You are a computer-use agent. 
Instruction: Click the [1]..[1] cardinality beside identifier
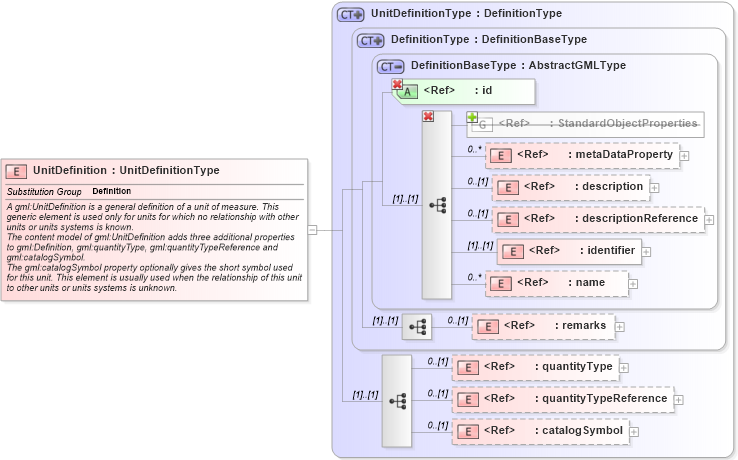pyautogui.click(x=480, y=245)
